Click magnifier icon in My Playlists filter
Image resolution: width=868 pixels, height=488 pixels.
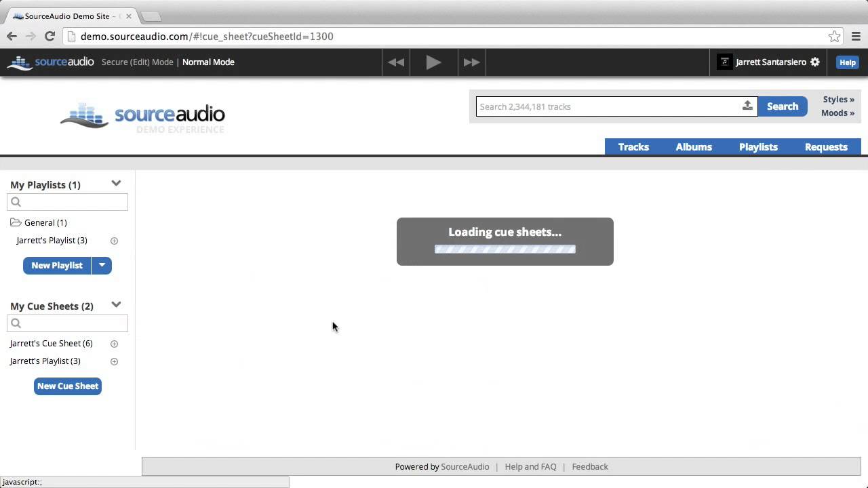coord(16,202)
